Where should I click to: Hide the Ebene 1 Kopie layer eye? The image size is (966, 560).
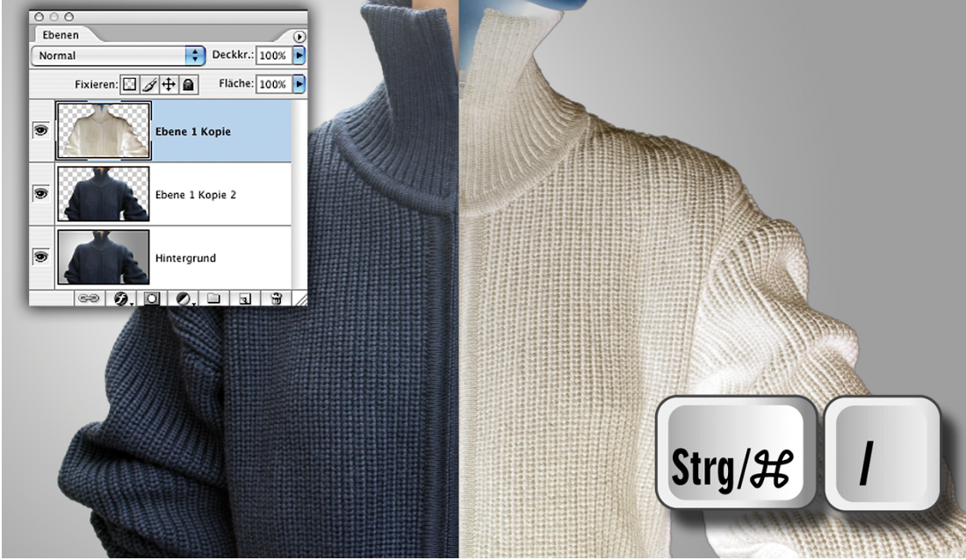point(40,131)
